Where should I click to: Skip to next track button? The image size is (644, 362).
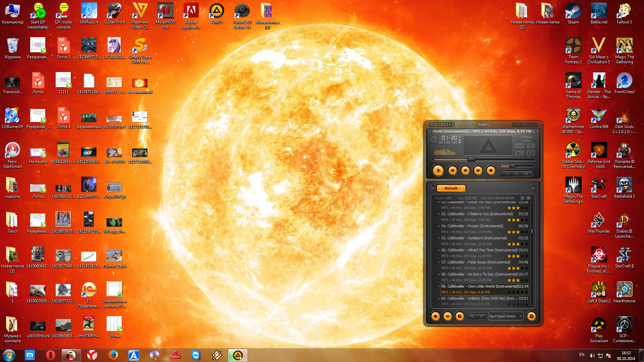[478, 171]
